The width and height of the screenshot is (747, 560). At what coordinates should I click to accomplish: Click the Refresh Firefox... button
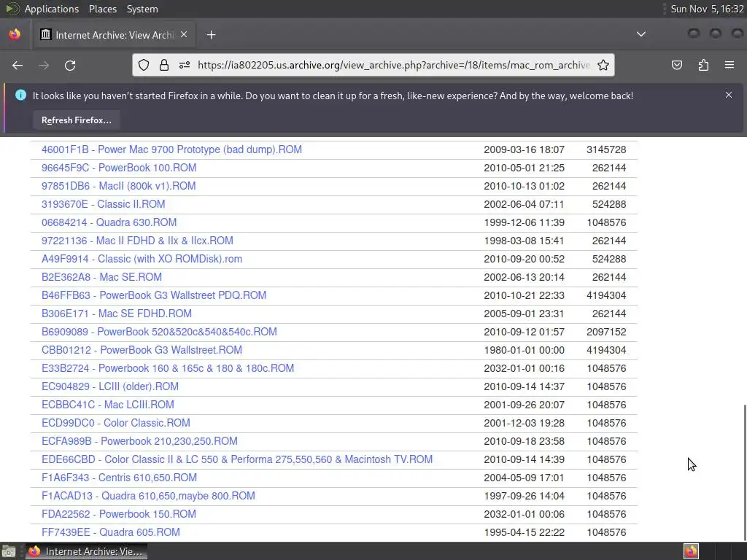pyautogui.click(x=76, y=120)
